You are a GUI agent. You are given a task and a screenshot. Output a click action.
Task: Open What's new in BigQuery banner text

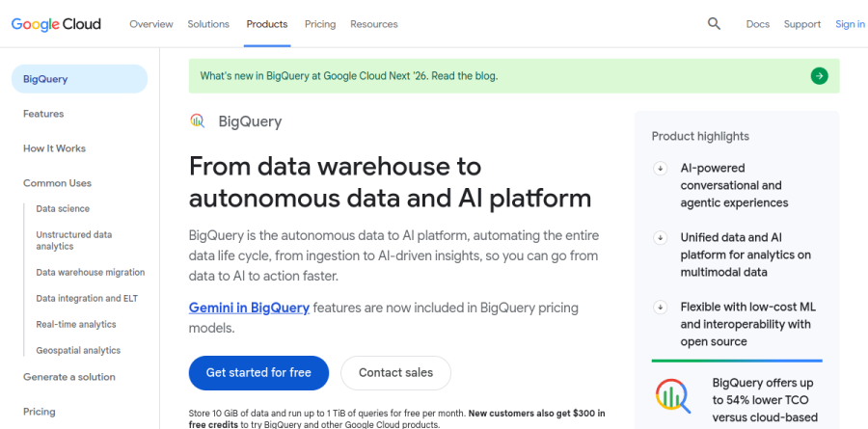click(x=349, y=76)
